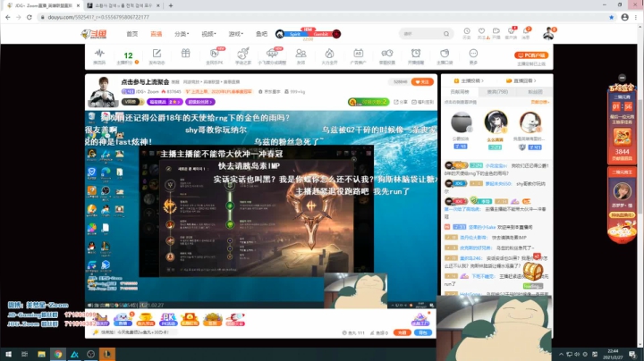Viewport: 644px width, 361px height.
Task: Open viewing history clock icon
Action: point(467,32)
